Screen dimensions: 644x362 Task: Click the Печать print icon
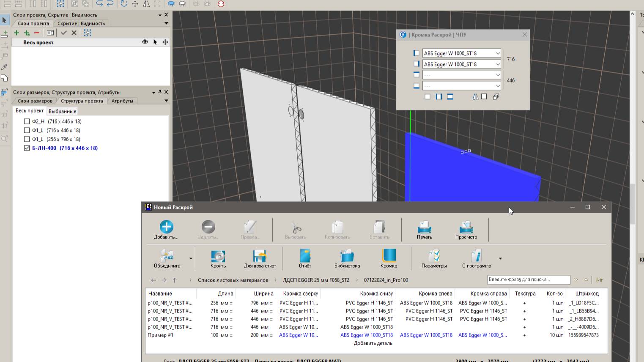pos(424,230)
